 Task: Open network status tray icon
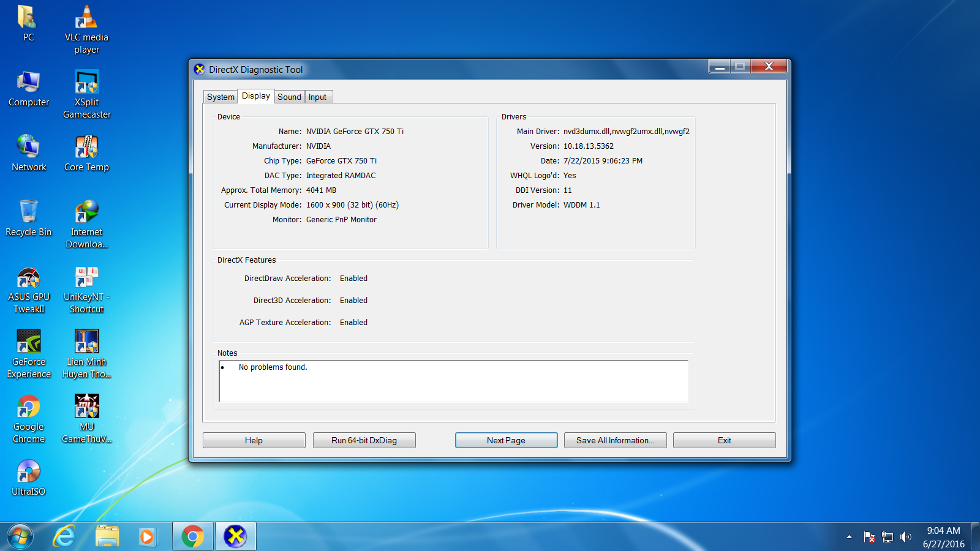tap(888, 537)
